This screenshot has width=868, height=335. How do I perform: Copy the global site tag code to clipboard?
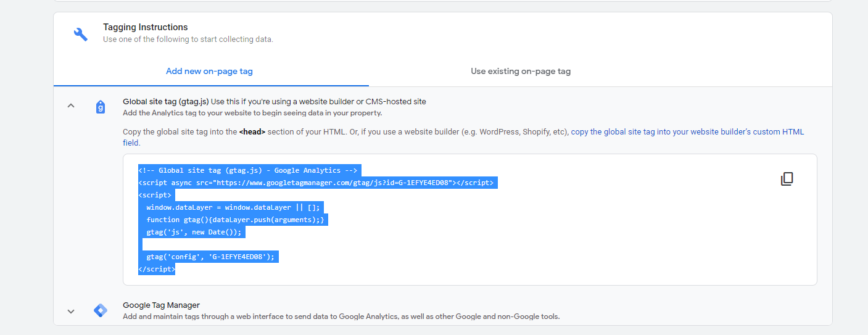[x=787, y=179]
